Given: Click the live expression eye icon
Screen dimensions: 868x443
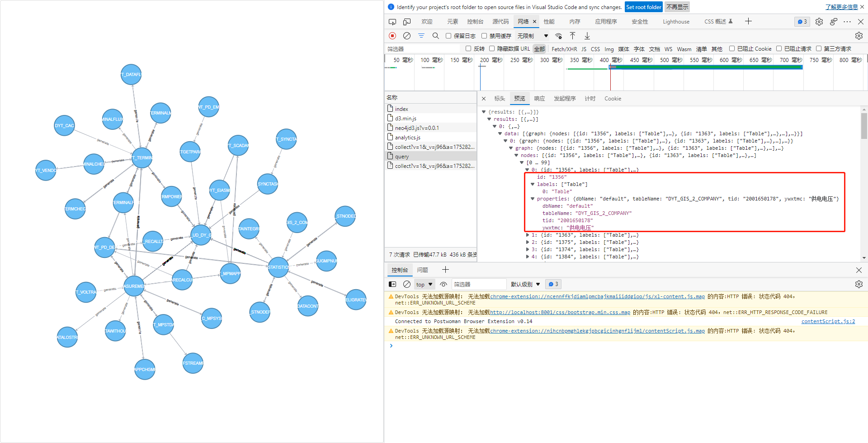Looking at the screenshot, I should point(443,284).
